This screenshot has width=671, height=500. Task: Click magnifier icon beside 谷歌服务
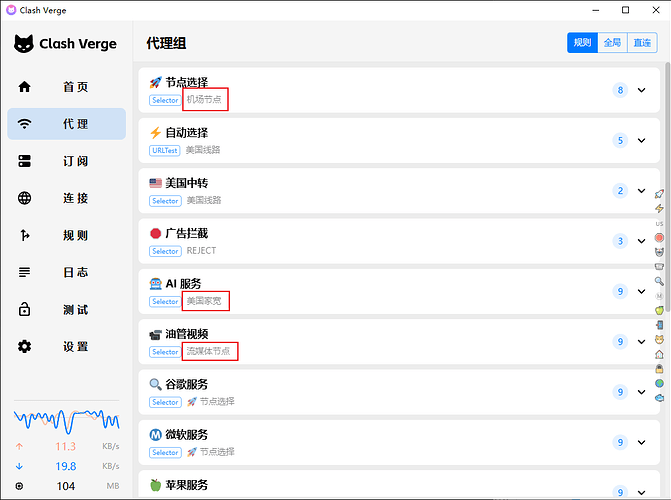pos(155,384)
